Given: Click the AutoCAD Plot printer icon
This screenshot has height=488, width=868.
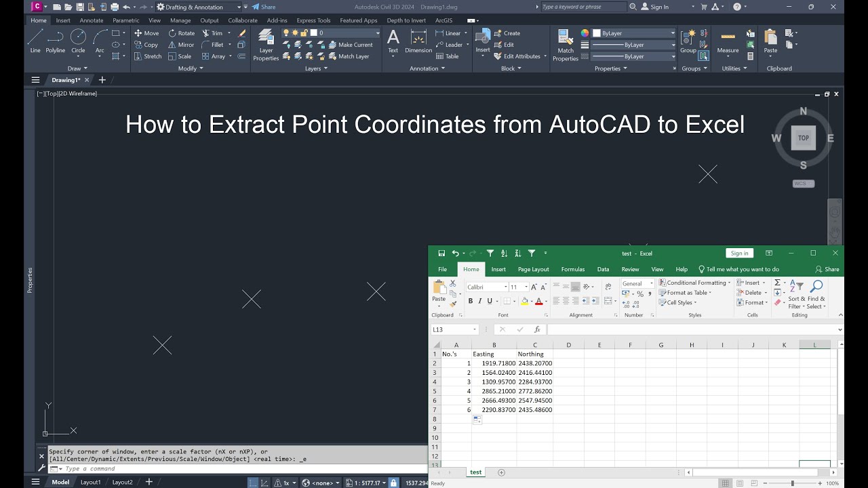Looking at the screenshot, I should (115, 7).
